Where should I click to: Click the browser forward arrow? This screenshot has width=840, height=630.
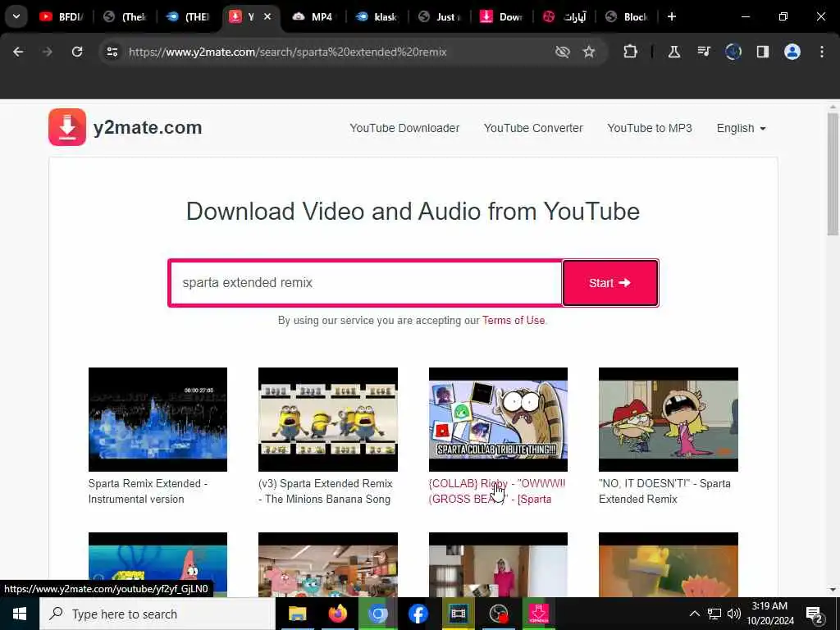[47, 52]
